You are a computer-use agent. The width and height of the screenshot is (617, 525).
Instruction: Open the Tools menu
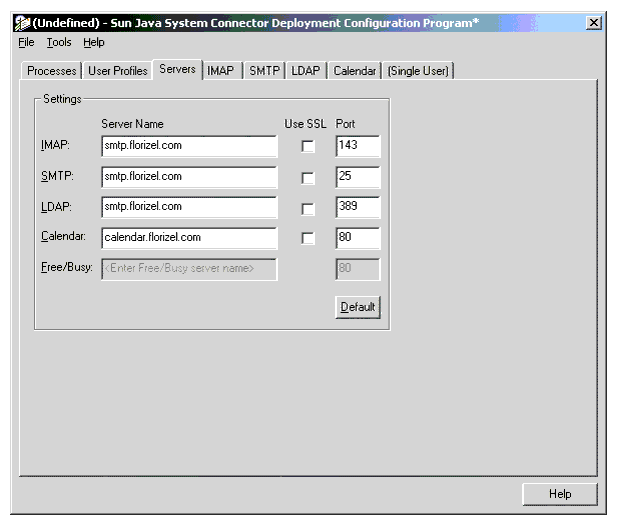(x=59, y=42)
